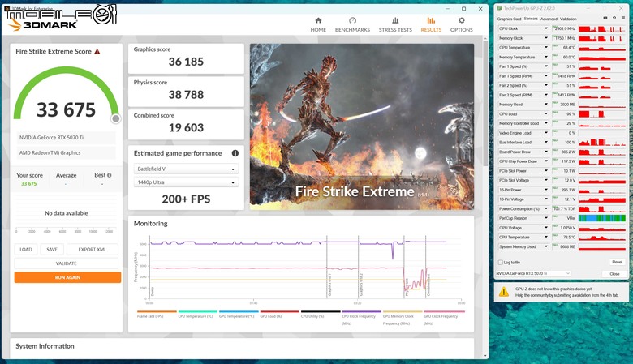Screen dimensions: 633x364
Task: Click the GPU-Z title bar app icon
Action: 499,8
